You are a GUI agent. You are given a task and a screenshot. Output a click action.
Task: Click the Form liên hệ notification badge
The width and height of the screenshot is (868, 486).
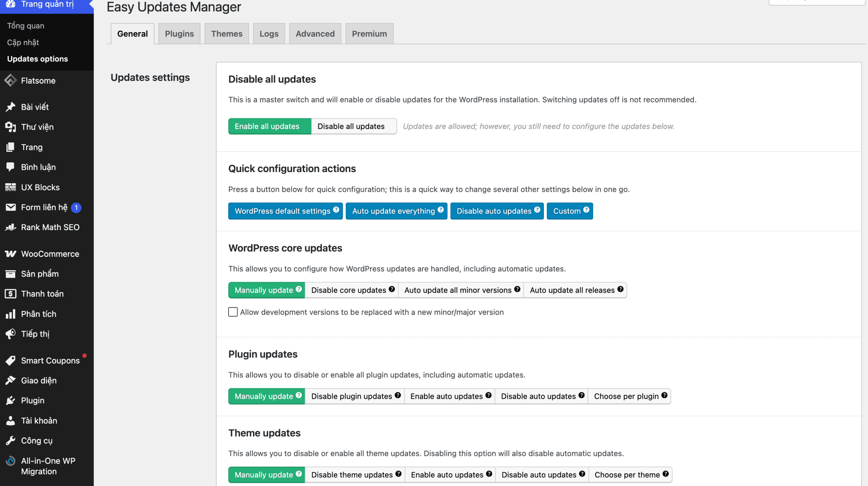(76, 207)
